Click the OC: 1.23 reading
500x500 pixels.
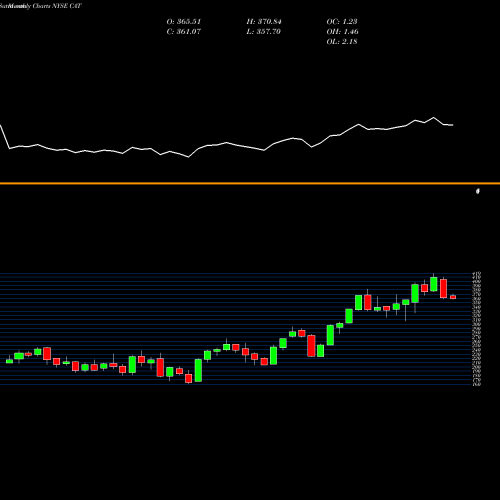coord(342,22)
